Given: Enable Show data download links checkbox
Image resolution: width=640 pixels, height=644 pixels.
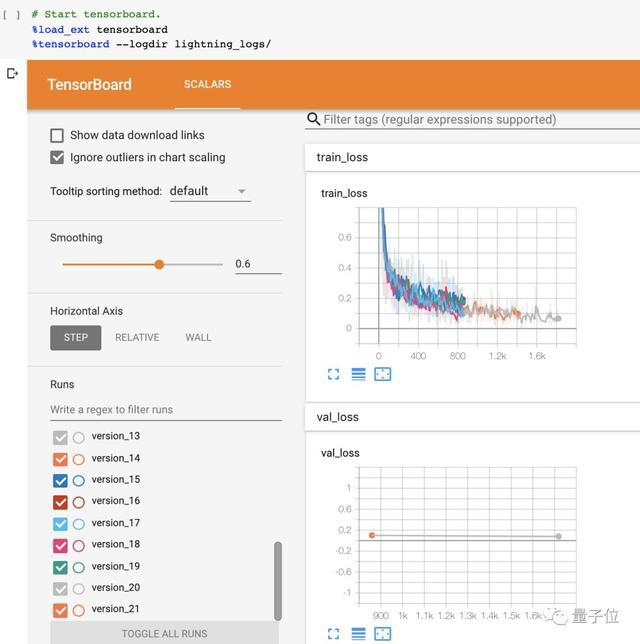Looking at the screenshot, I should [58, 135].
